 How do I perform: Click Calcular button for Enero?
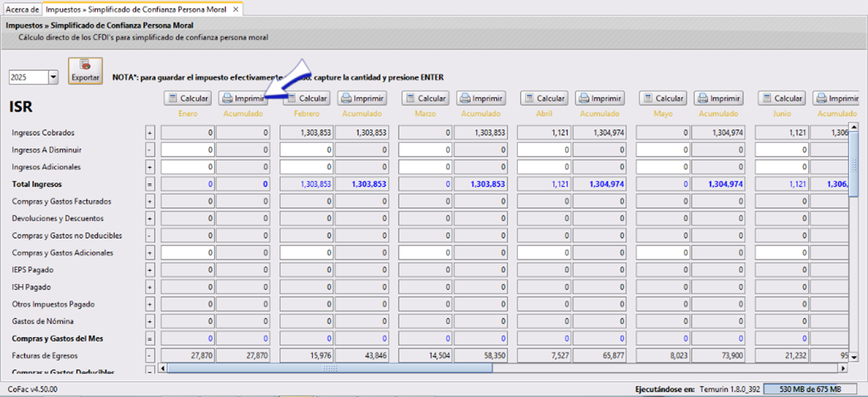(187, 98)
